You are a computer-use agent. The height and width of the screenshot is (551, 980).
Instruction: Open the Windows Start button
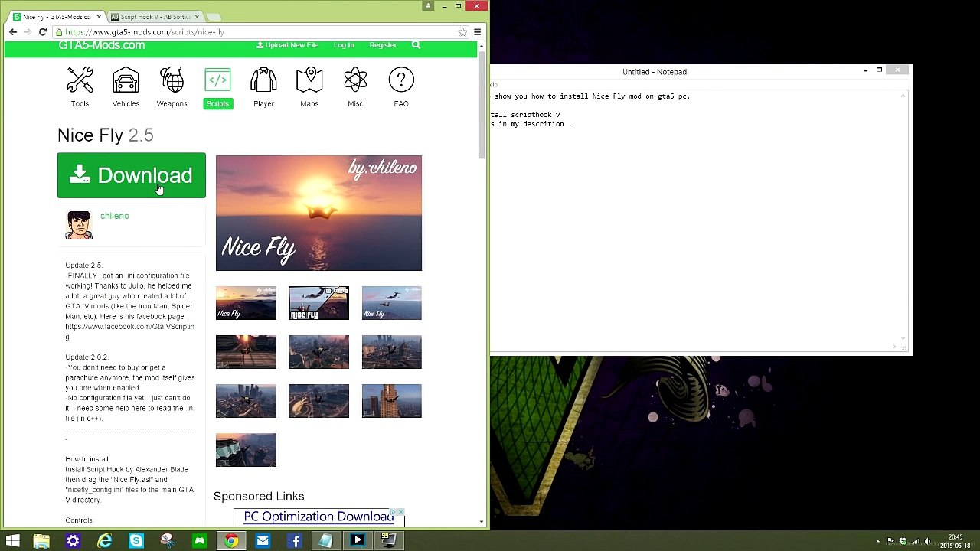coord(13,541)
